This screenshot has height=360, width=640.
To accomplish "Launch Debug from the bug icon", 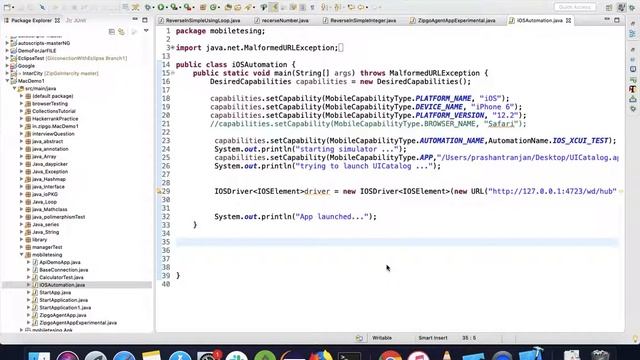I will point(148,7).
